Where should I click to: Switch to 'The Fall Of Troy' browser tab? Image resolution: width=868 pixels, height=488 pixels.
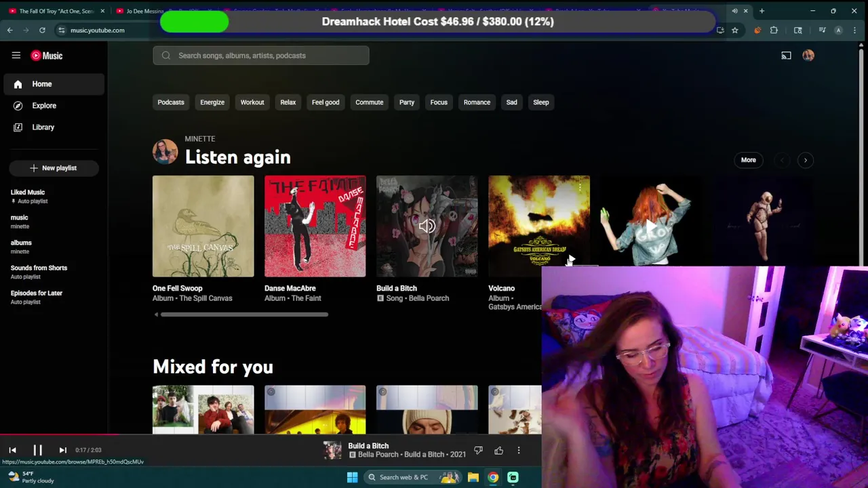pyautogui.click(x=56, y=11)
